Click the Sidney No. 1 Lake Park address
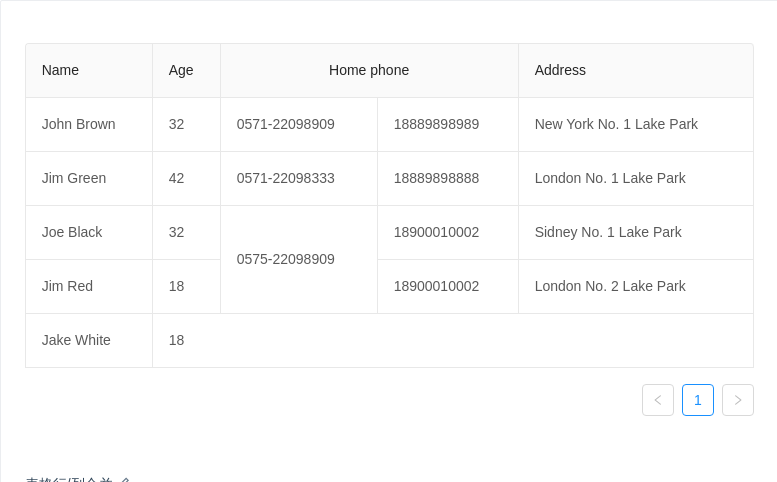The width and height of the screenshot is (777, 482). click(x=608, y=232)
